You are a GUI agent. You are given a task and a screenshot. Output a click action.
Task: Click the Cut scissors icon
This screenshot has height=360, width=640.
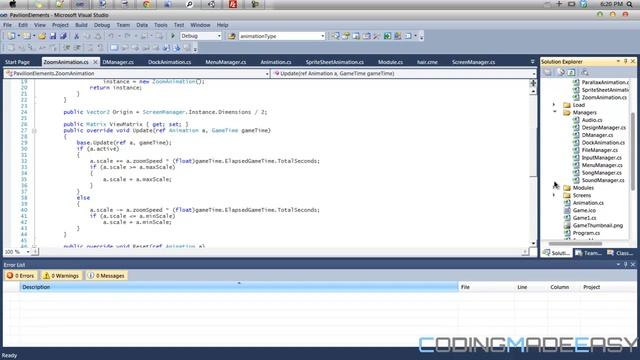pos(76,36)
